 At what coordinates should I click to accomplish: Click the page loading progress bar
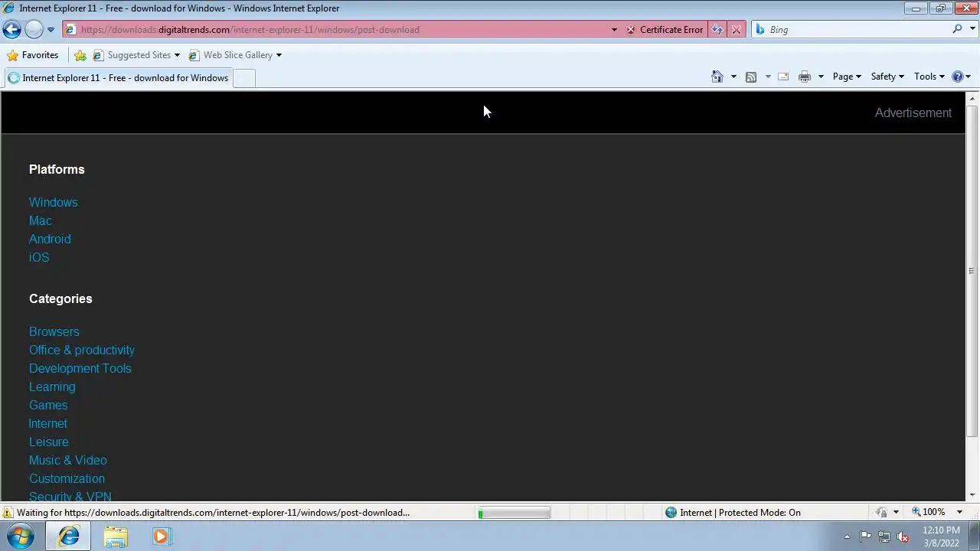coord(514,513)
